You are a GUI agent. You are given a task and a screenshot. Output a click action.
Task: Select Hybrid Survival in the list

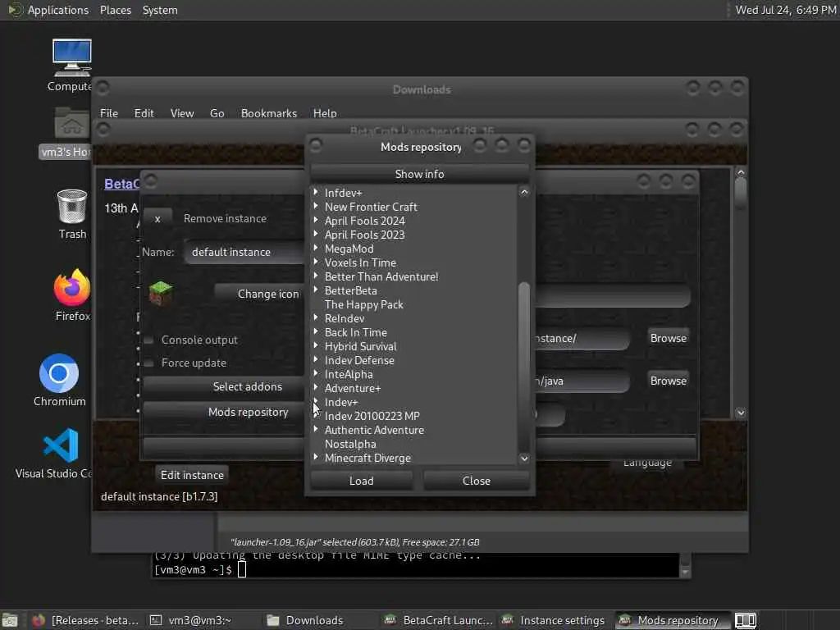tap(361, 346)
